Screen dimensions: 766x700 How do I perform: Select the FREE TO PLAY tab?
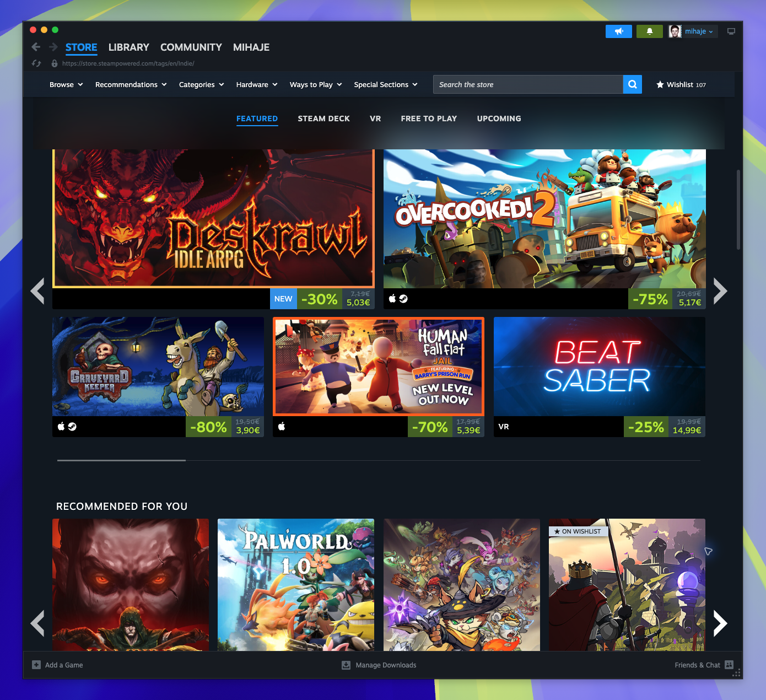(x=429, y=119)
